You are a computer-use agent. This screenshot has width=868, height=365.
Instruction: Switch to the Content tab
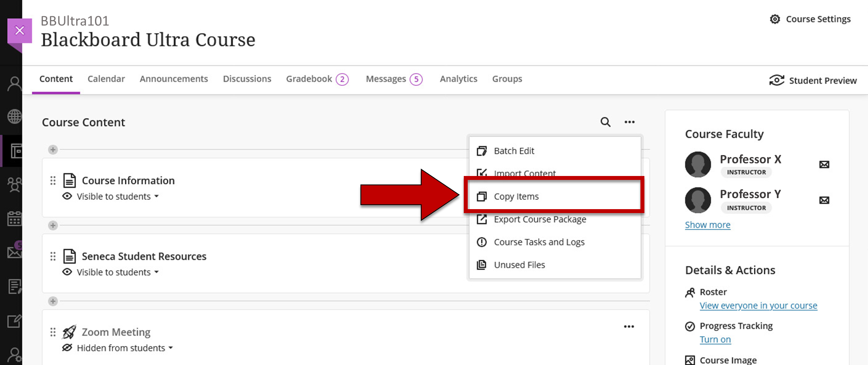(56, 79)
